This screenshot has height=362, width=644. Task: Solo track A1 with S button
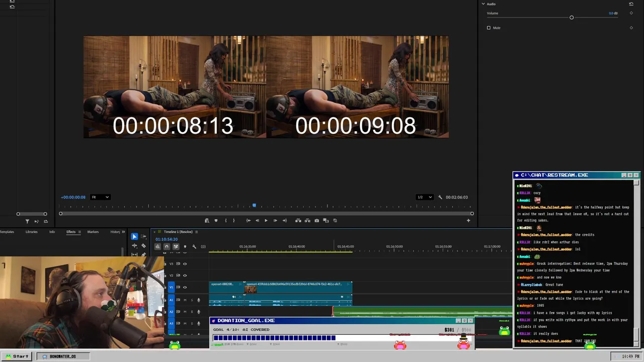pyautogui.click(x=192, y=300)
